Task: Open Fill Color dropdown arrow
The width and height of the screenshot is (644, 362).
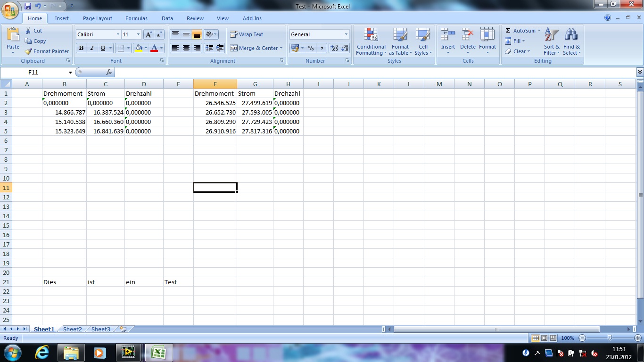Action: pyautogui.click(x=146, y=48)
